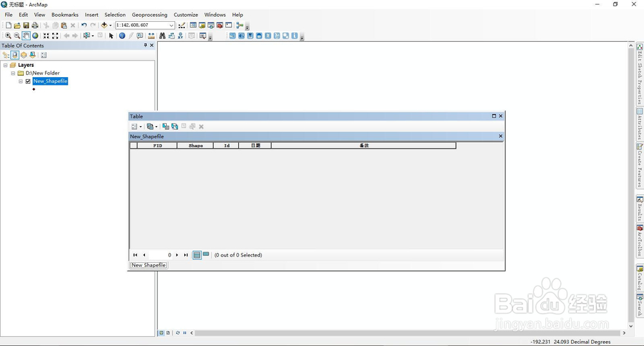Switch to List By Drawing Order
The image size is (644, 346).
[x=6, y=55]
